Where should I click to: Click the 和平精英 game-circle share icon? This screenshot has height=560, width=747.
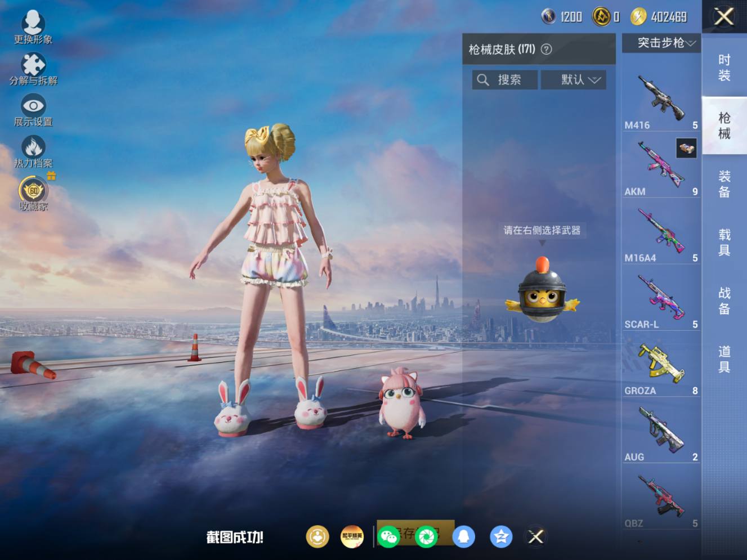coord(352,537)
